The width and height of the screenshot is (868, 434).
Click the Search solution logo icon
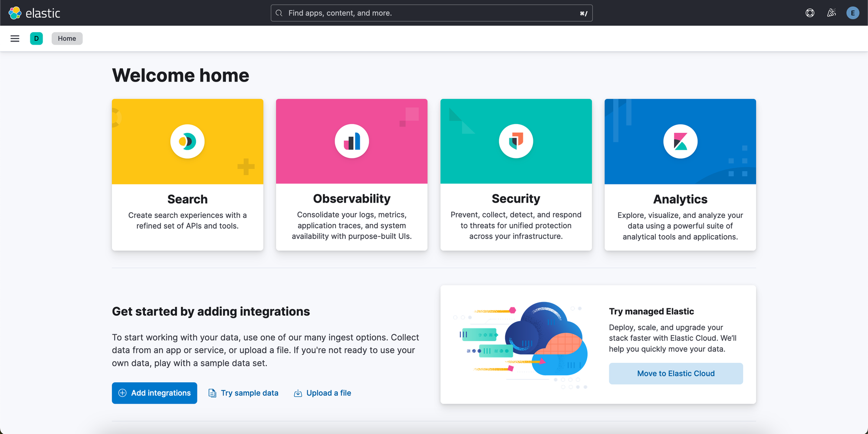tap(187, 141)
